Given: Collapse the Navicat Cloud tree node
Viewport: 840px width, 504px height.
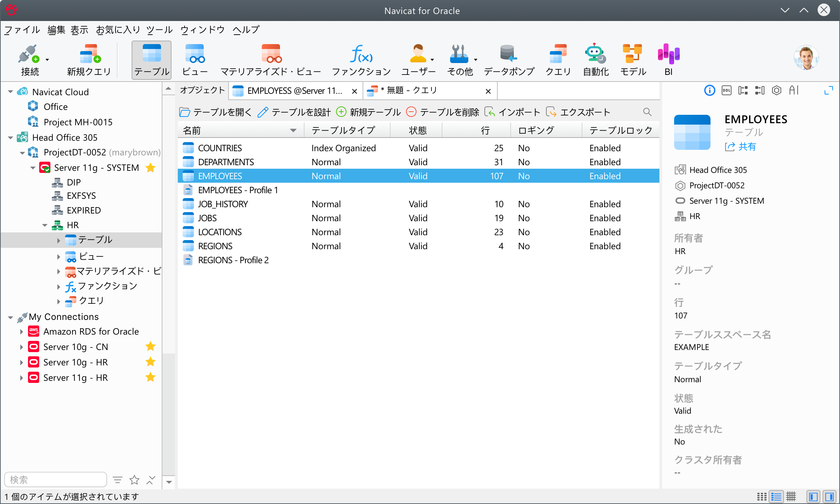Looking at the screenshot, I should 10,92.
